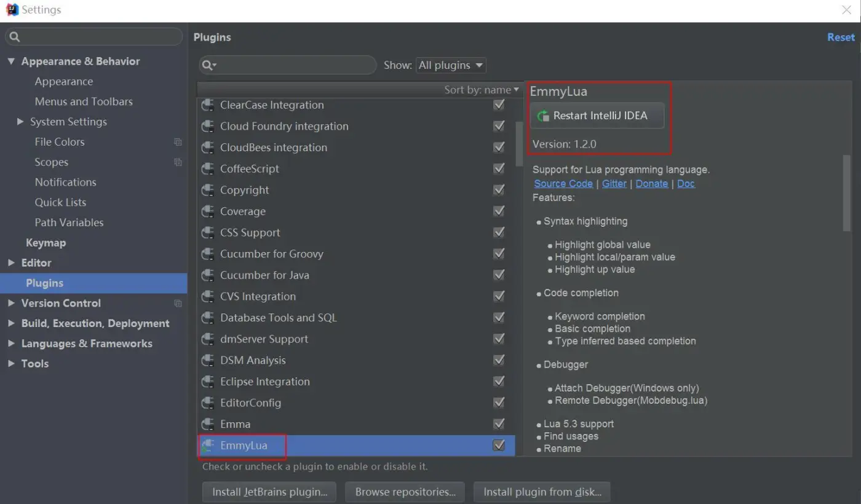Open the Doc link
861x504 pixels.
pos(686,184)
